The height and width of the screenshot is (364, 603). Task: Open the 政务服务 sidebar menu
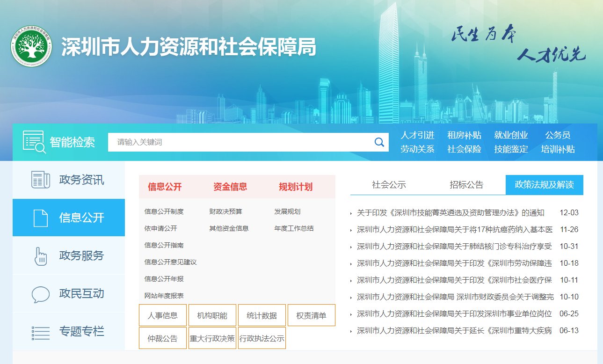click(69, 256)
